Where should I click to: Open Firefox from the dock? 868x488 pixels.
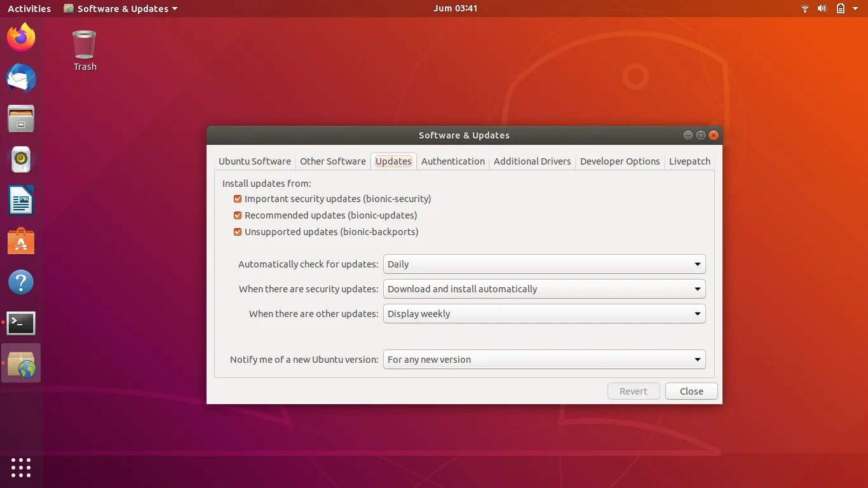[x=21, y=37]
